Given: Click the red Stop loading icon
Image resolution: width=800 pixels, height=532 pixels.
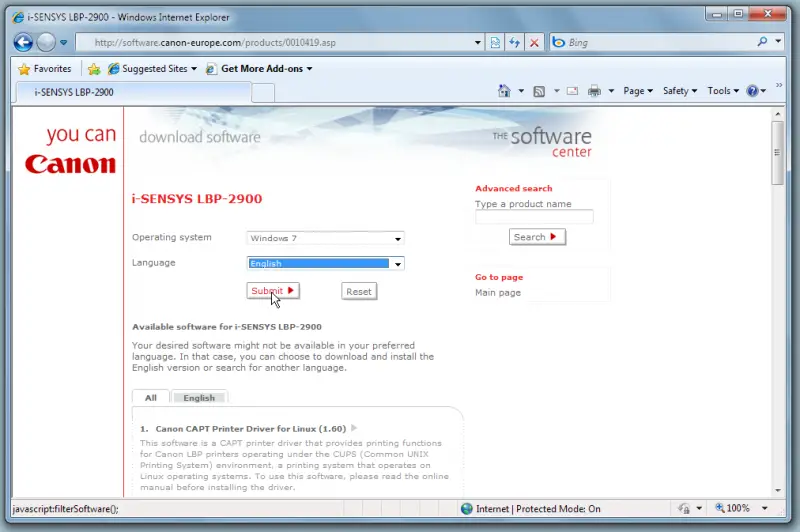Looking at the screenshot, I should pyautogui.click(x=534, y=43).
